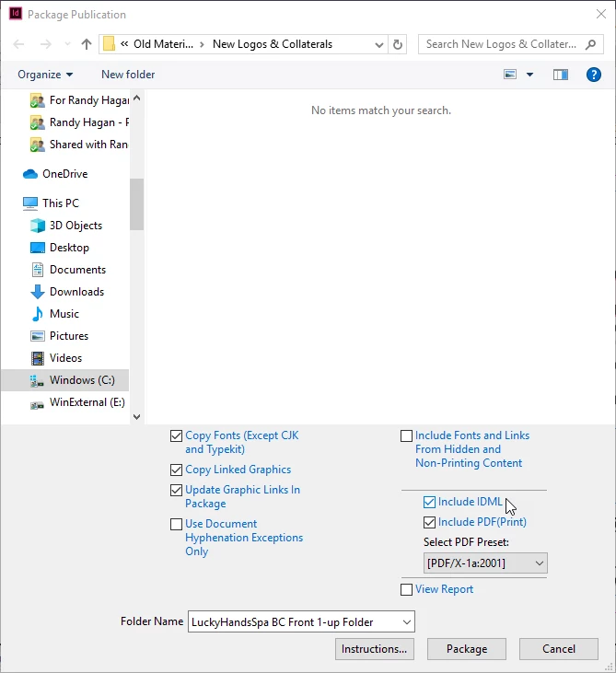Toggle the Include IDML checkbox
Viewport: 616px width, 673px height.
(429, 502)
